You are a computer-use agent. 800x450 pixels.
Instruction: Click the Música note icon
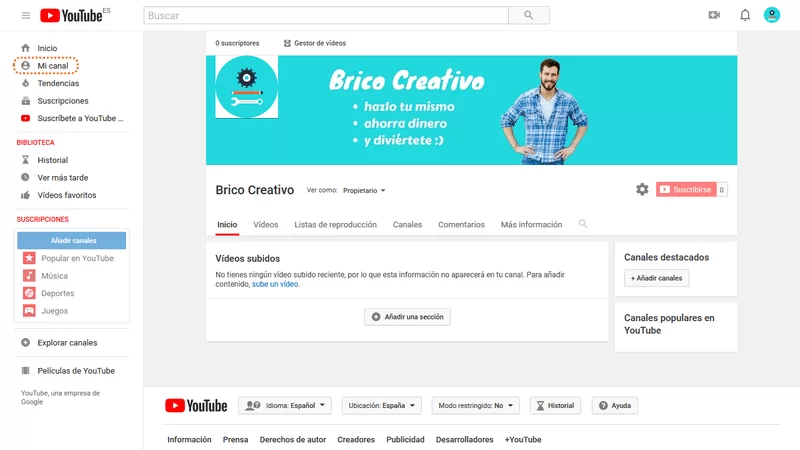(x=29, y=276)
